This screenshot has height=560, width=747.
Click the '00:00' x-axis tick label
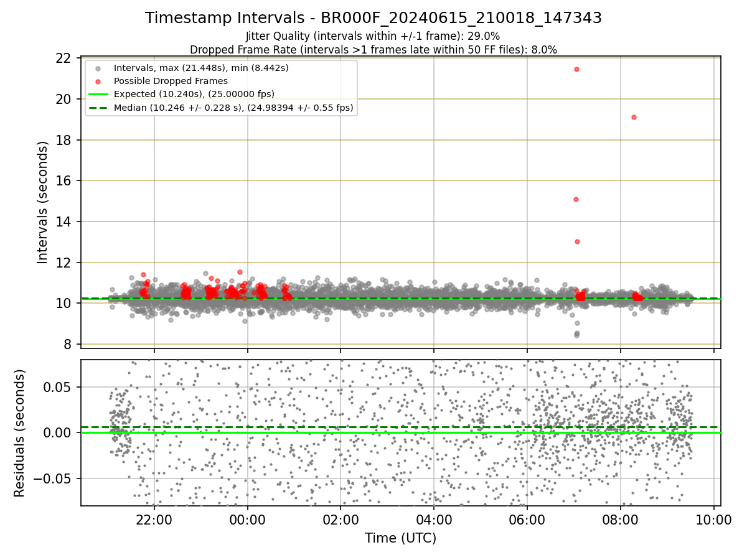(x=248, y=519)
